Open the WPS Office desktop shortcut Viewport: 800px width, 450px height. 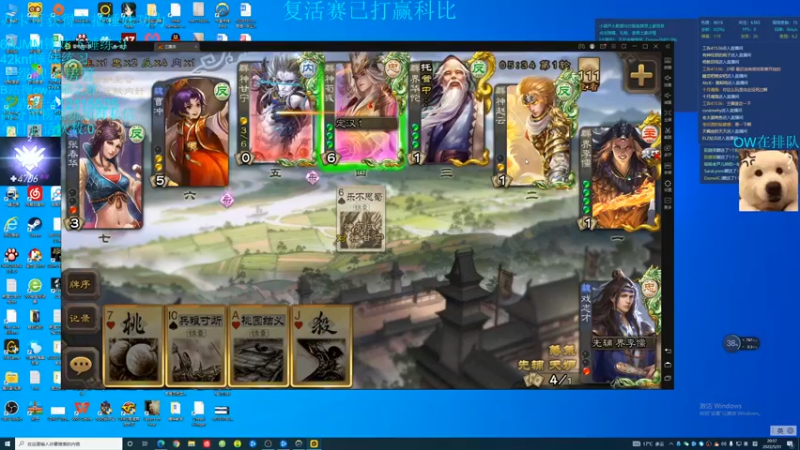(82, 411)
